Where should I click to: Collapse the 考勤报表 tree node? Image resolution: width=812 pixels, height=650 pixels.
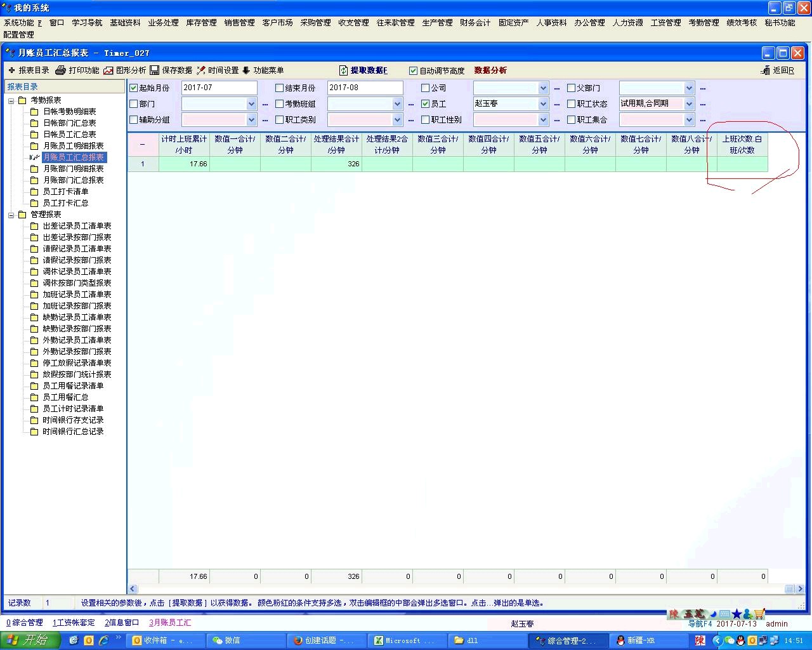(11, 100)
